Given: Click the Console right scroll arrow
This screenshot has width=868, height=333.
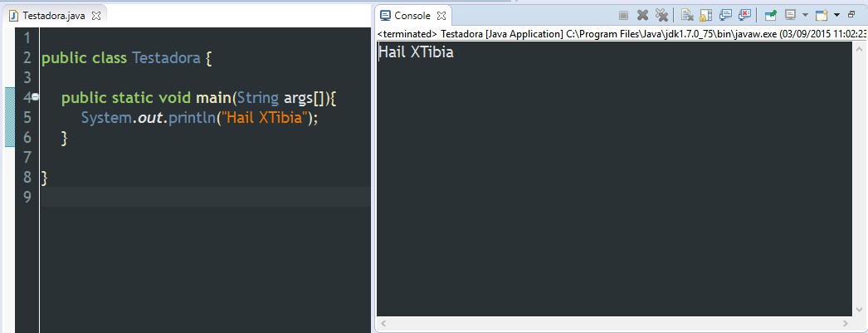Looking at the screenshot, I should click(846, 323).
